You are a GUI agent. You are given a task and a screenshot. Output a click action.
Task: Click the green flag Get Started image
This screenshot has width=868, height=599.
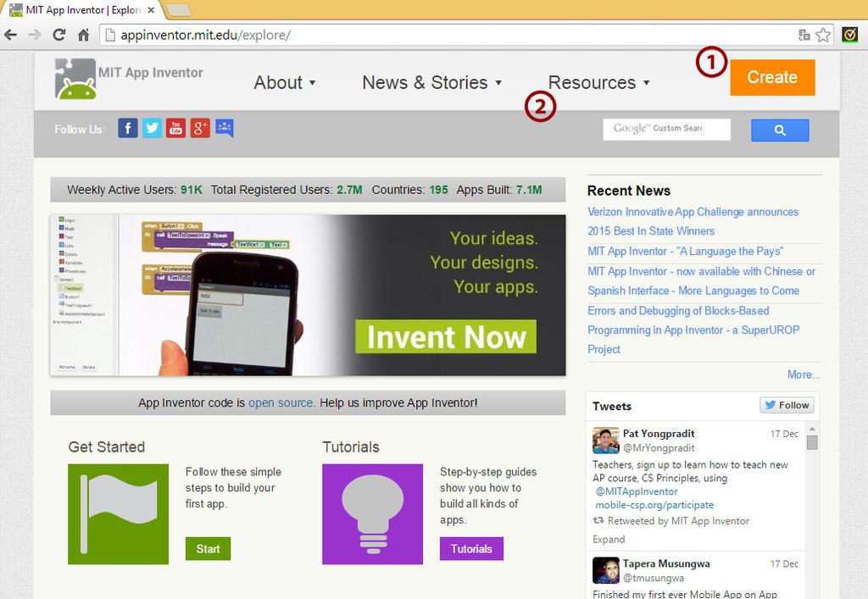(118, 513)
